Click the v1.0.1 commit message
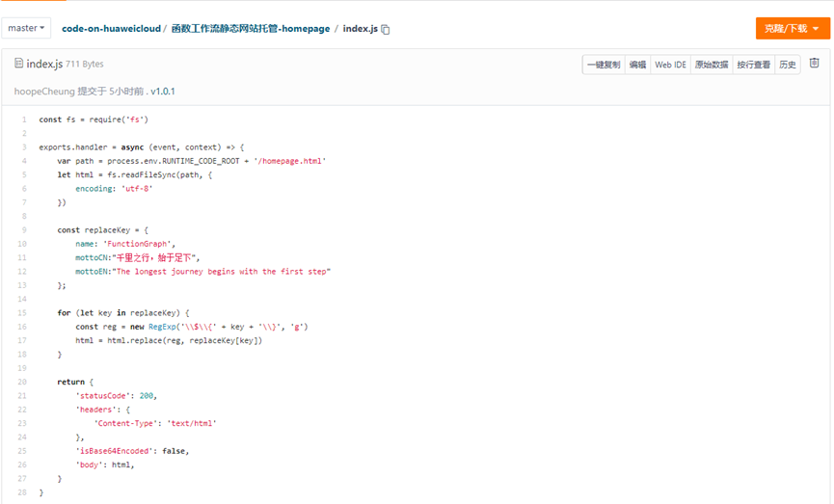This screenshot has height=504, width=834. pyautogui.click(x=163, y=92)
